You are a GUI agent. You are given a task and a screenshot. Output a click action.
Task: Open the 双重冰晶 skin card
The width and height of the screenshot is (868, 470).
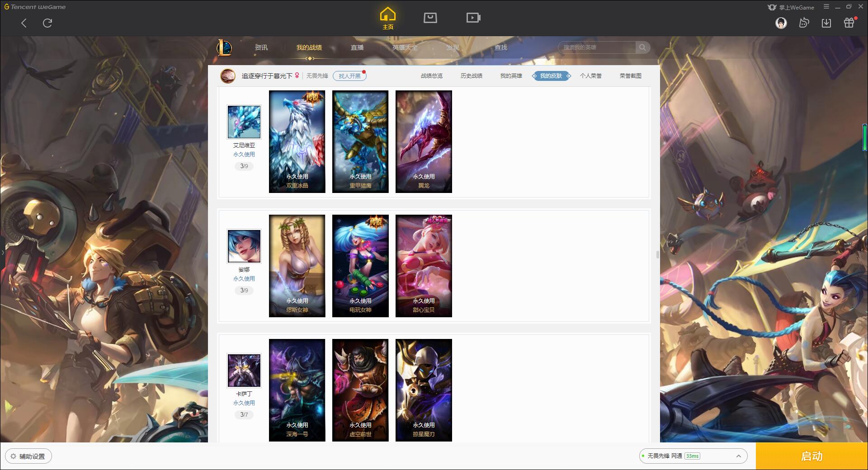[x=297, y=141]
